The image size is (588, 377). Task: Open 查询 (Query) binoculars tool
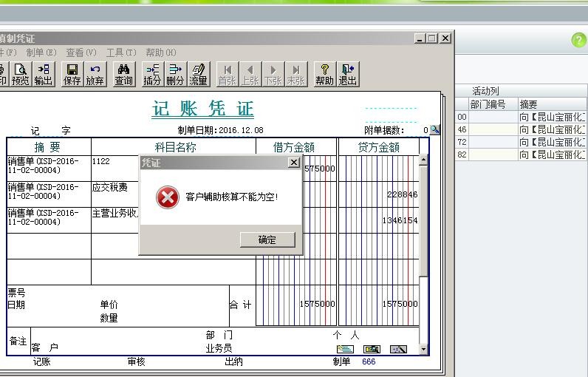(123, 74)
